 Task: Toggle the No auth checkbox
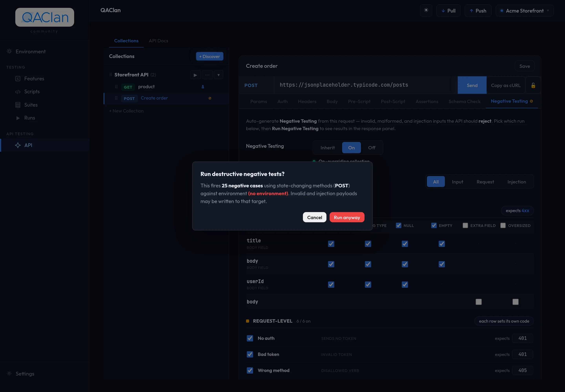tap(250, 338)
